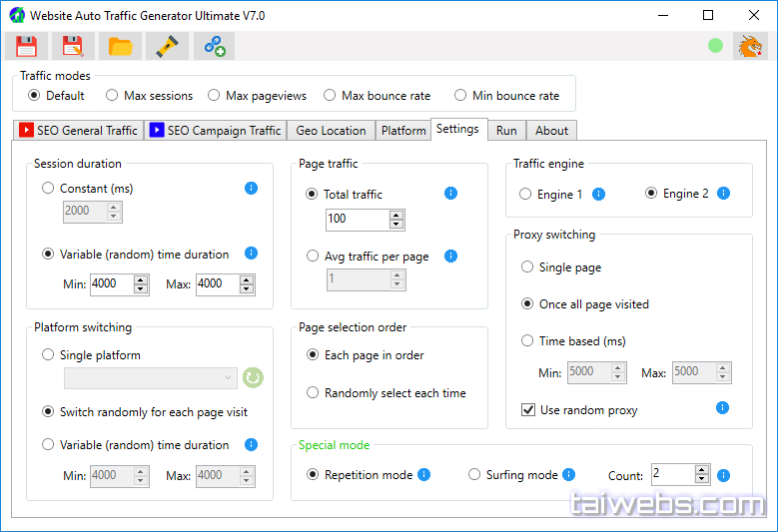Image resolution: width=778 pixels, height=532 pixels.
Task: Increase the Total traffic value with up arrow
Action: (x=396, y=214)
